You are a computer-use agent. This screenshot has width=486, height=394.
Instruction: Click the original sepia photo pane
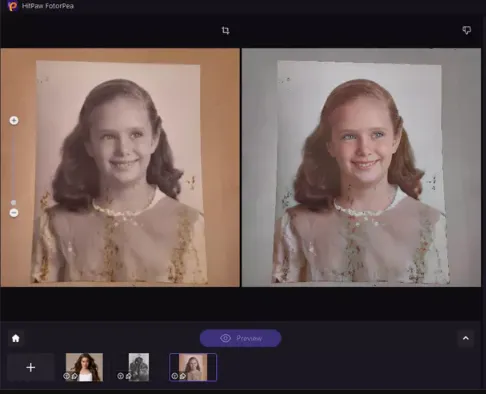point(120,168)
